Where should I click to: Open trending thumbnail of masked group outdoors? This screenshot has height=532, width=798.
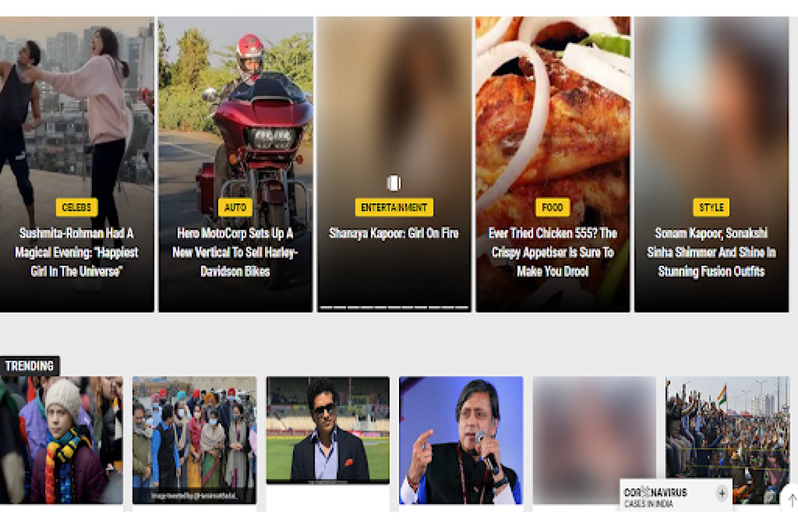coord(194,440)
